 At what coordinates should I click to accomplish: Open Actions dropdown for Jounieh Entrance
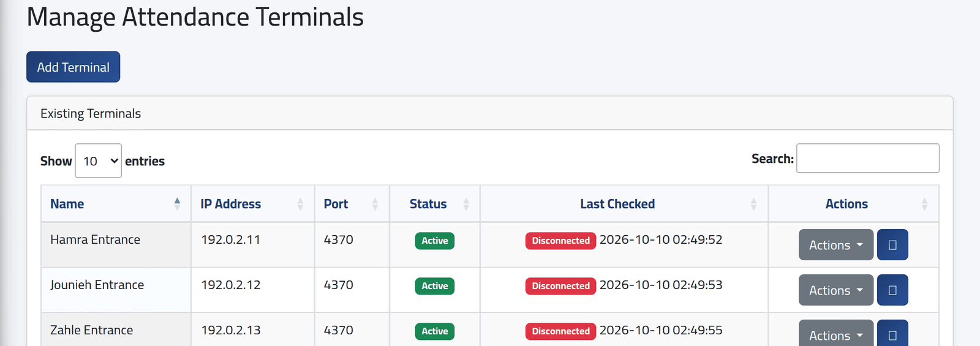[x=835, y=290]
